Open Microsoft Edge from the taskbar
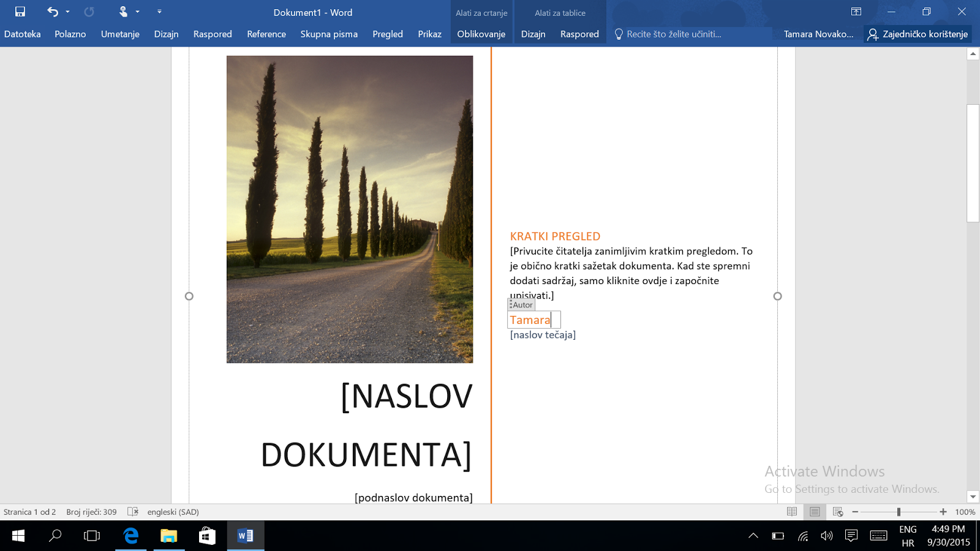980x551 pixels. [131, 536]
